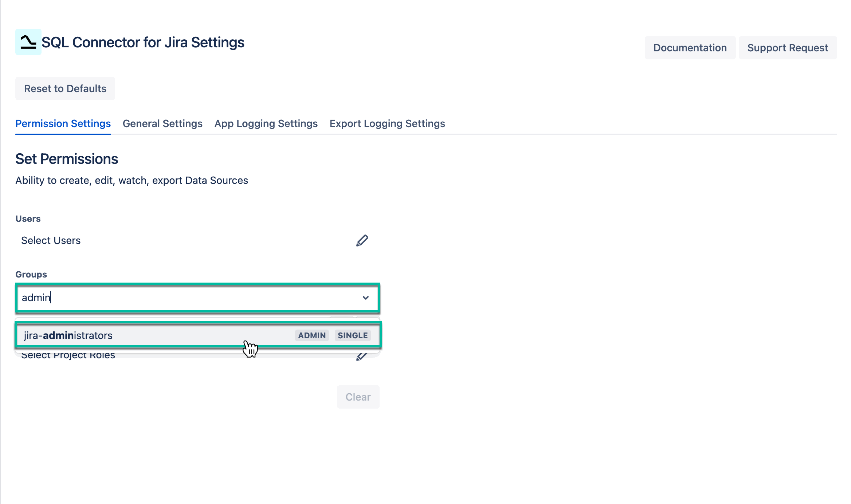Viewport: 851px width, 504px height.
Task: Switch to Export Logging Settings tab
Action: tap(387, 123)
